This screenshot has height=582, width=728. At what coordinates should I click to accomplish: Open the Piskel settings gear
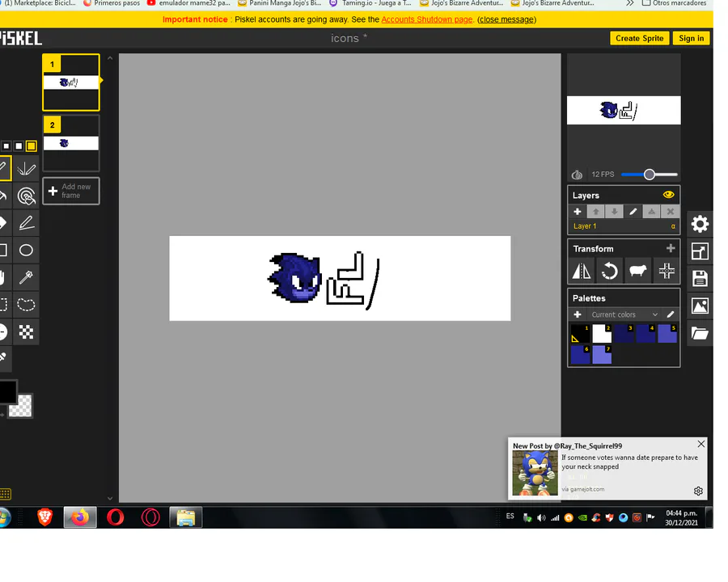[700, 224]
